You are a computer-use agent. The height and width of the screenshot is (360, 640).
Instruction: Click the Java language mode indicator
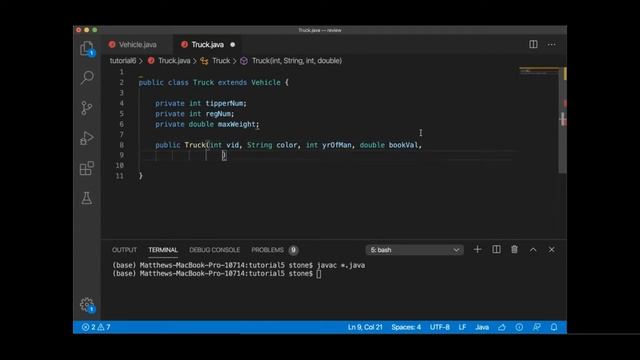(482, 327)
